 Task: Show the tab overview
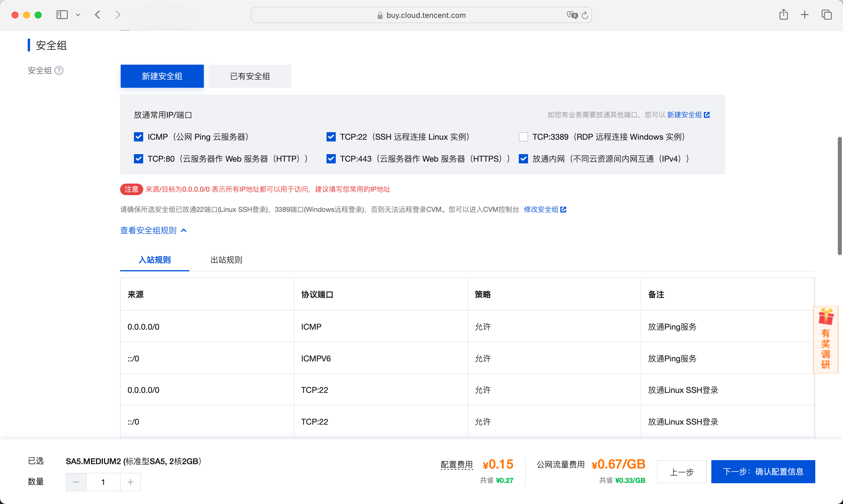click(x=827, y=15)
